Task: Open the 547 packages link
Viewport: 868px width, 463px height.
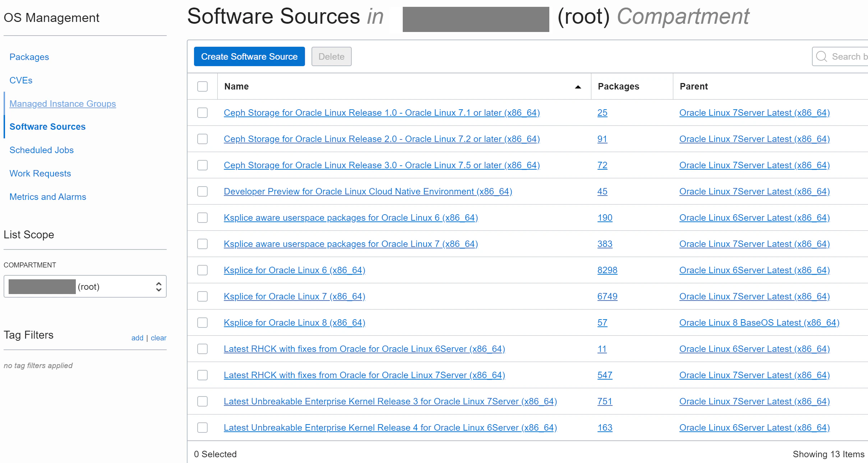Action: click(605, 375)
